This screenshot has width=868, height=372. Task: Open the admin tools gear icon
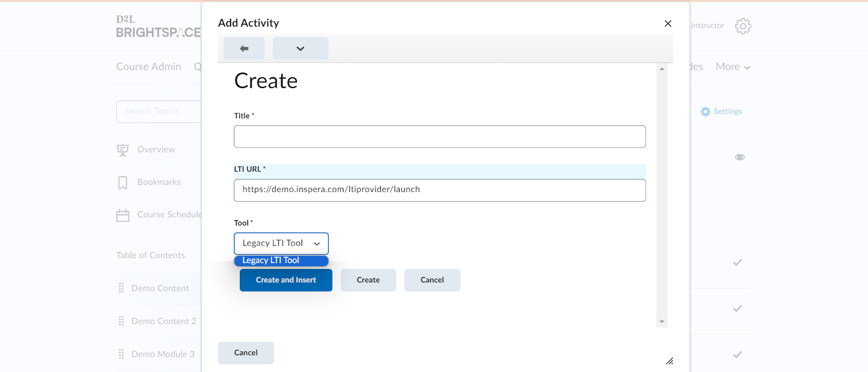click(x=743, y=26)
